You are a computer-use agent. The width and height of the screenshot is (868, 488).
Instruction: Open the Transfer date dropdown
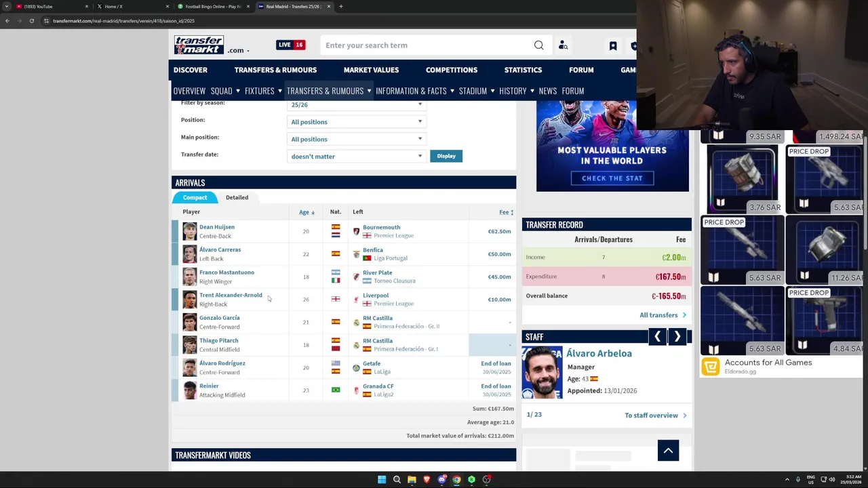click(x=357, y=157)
